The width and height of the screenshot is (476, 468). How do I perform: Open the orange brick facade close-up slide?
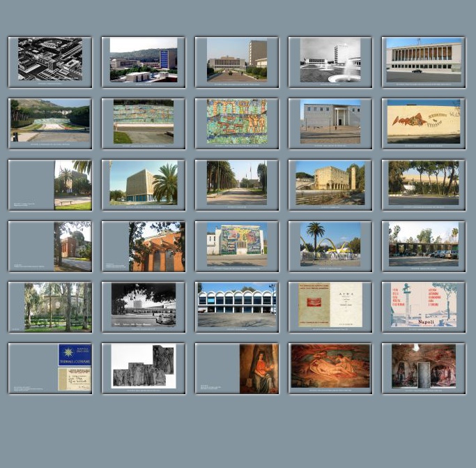point(144,246)
